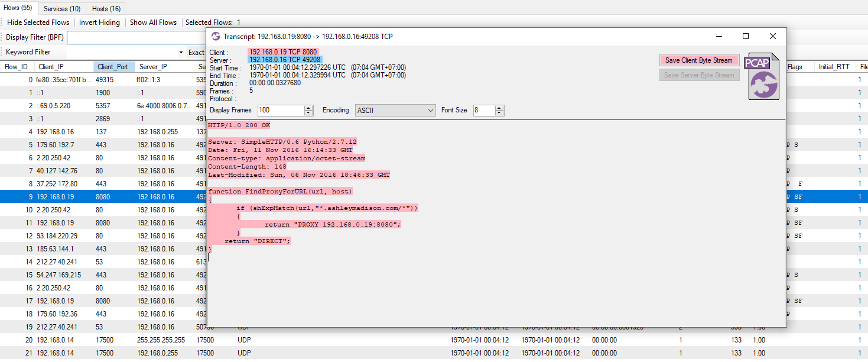Open the Encoding ASCII dropdown
The width and height of the screenshot is (868, 362).
[395, 111]
